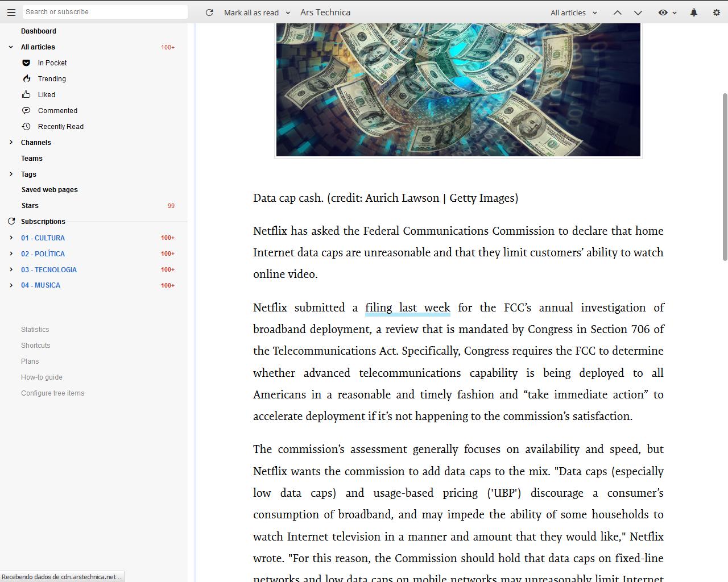Go to previous article arrow

617,13
